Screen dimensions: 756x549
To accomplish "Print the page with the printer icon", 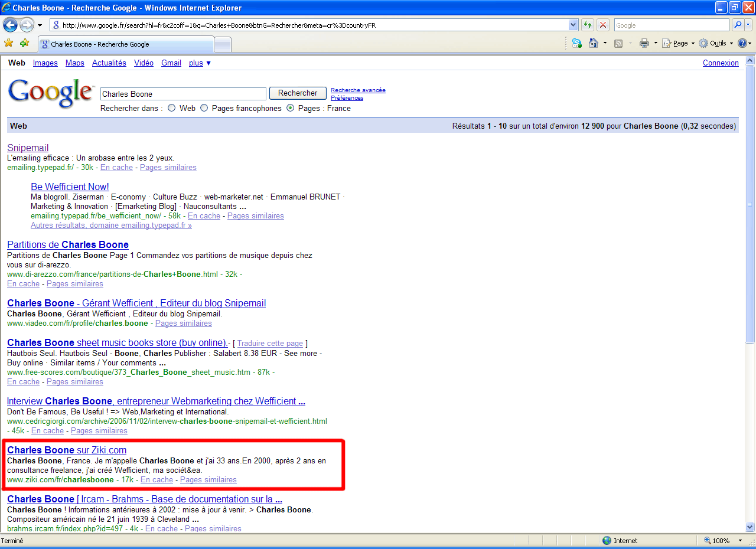I will pos(644,43).
